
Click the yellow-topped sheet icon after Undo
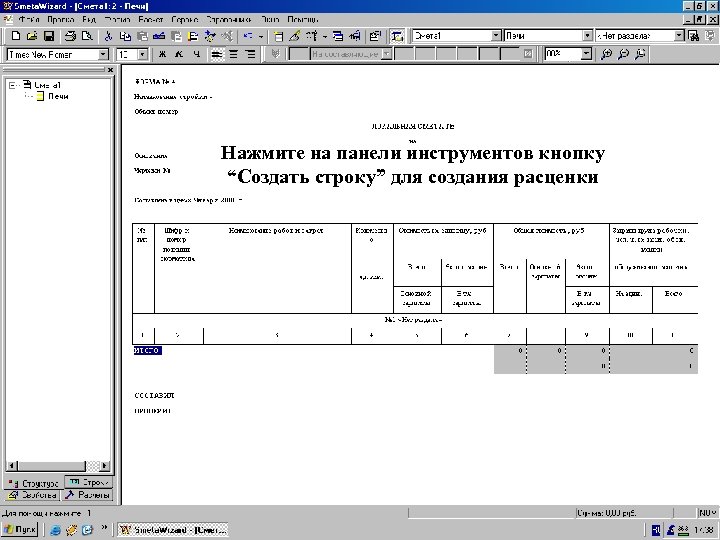[x=278, y=36]
